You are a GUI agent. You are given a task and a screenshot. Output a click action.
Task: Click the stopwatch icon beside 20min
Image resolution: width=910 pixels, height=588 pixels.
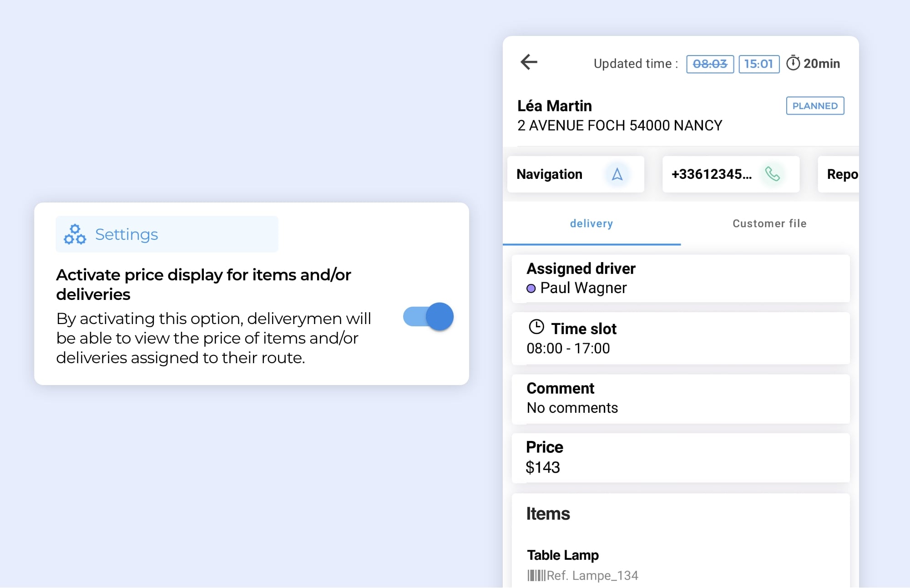(x=793, y=63)
